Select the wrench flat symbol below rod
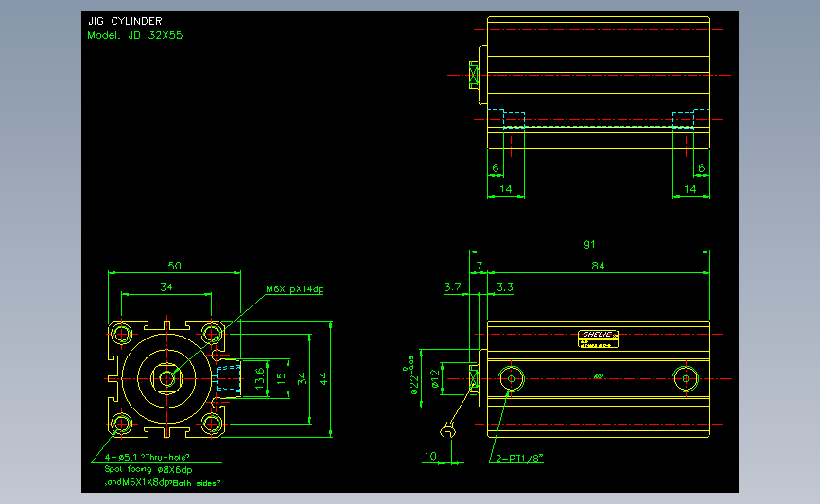 point(447,431)
